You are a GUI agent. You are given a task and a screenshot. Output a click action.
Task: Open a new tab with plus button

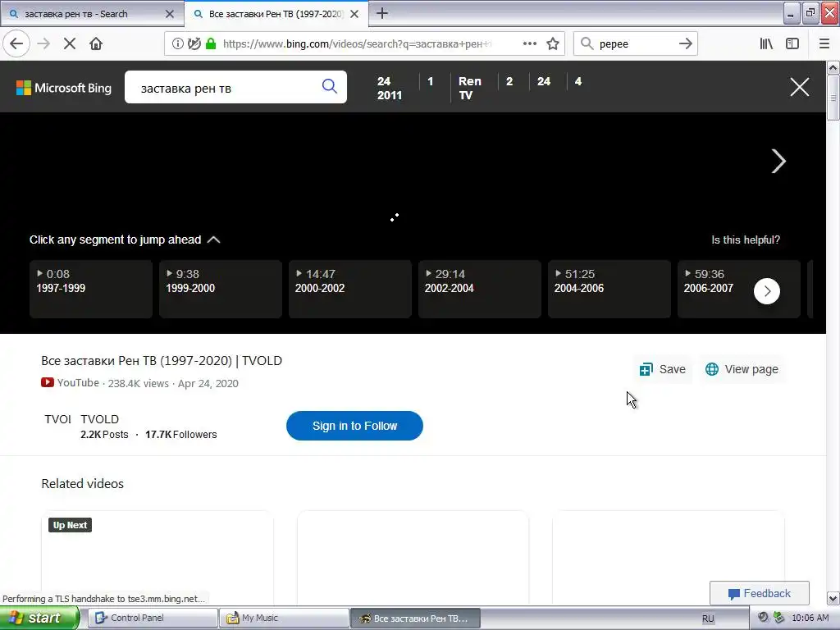tap(382, 13)
